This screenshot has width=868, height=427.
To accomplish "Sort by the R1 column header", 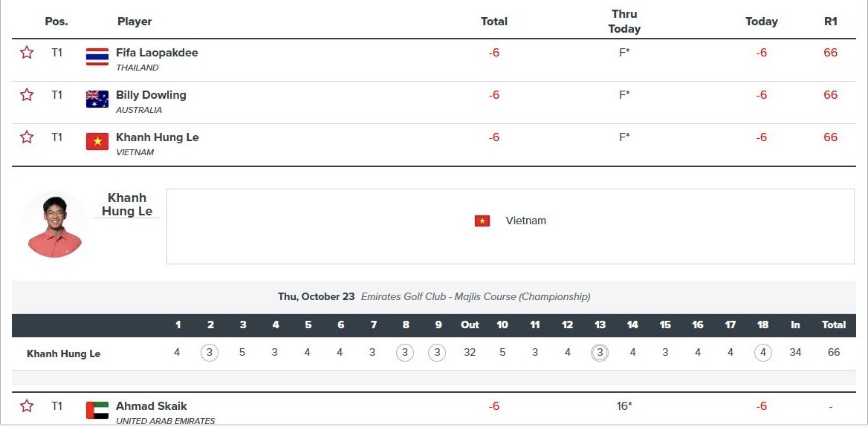I will [830, 22].
